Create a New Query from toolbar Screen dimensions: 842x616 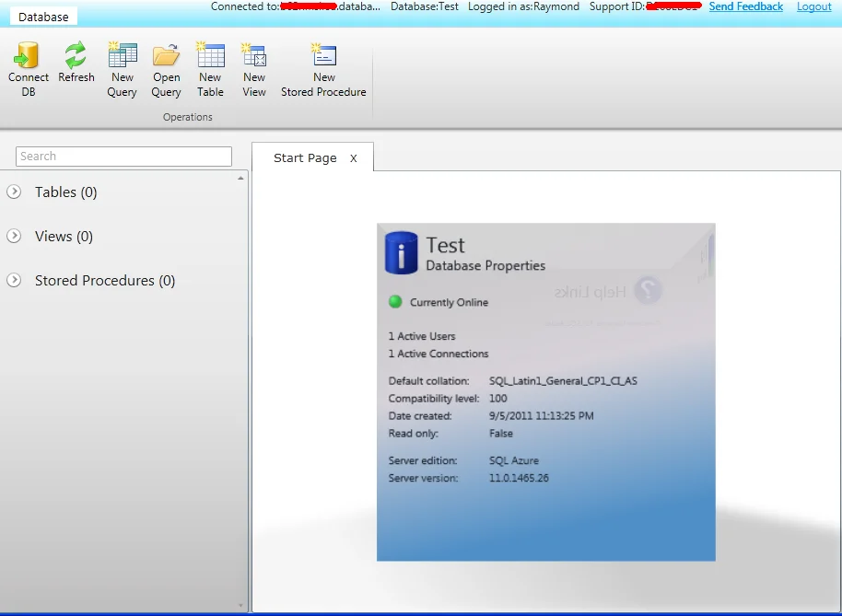tap(122, 56)
